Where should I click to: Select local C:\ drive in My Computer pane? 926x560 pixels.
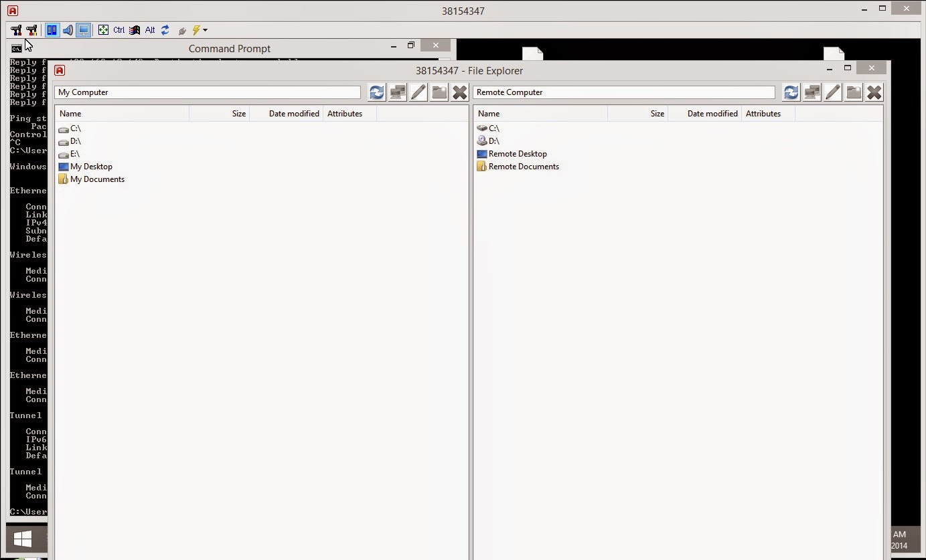tap(70, 128)
